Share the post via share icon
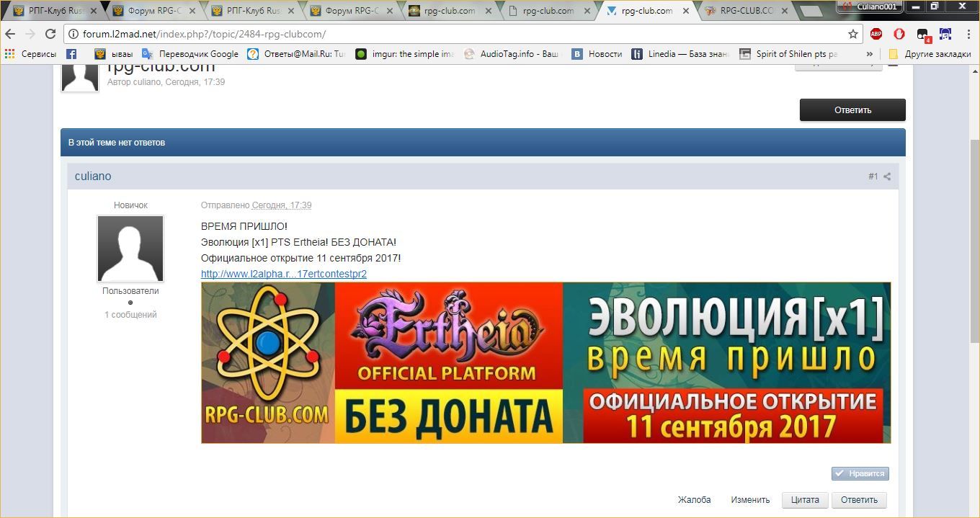Viewport: 980px width, 518px height. 887,177
